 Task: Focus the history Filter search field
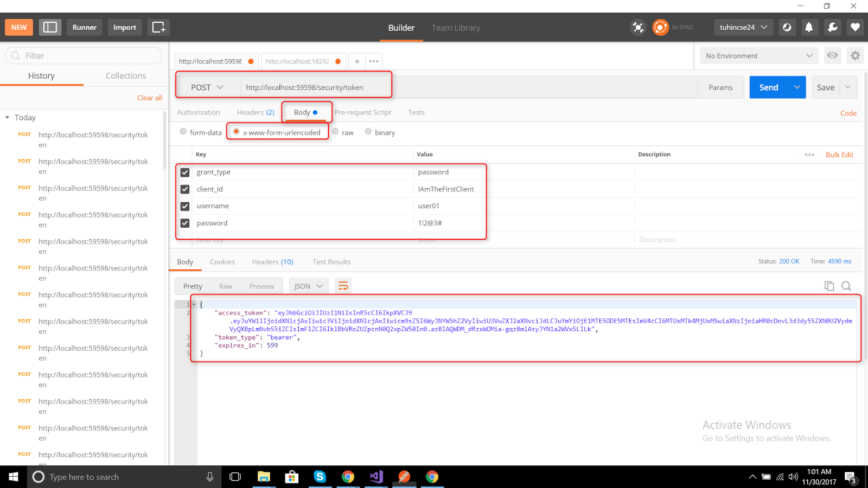(x=83, y=55)
